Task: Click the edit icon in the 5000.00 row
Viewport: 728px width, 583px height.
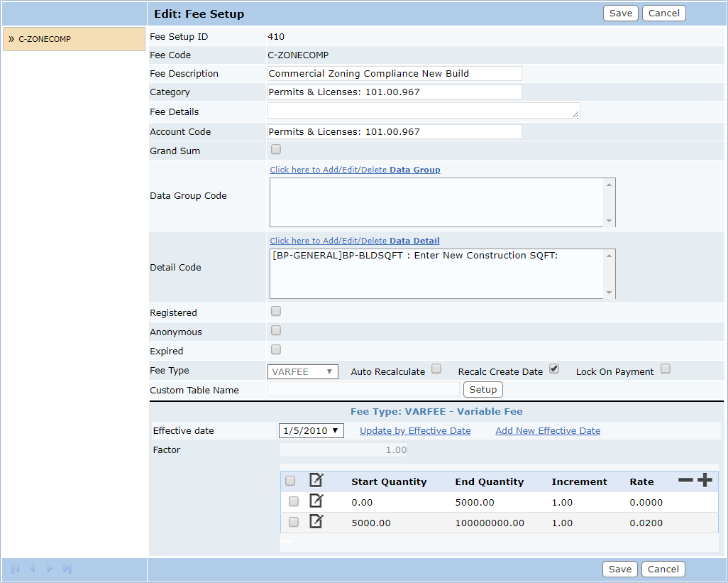Action: 316,522
